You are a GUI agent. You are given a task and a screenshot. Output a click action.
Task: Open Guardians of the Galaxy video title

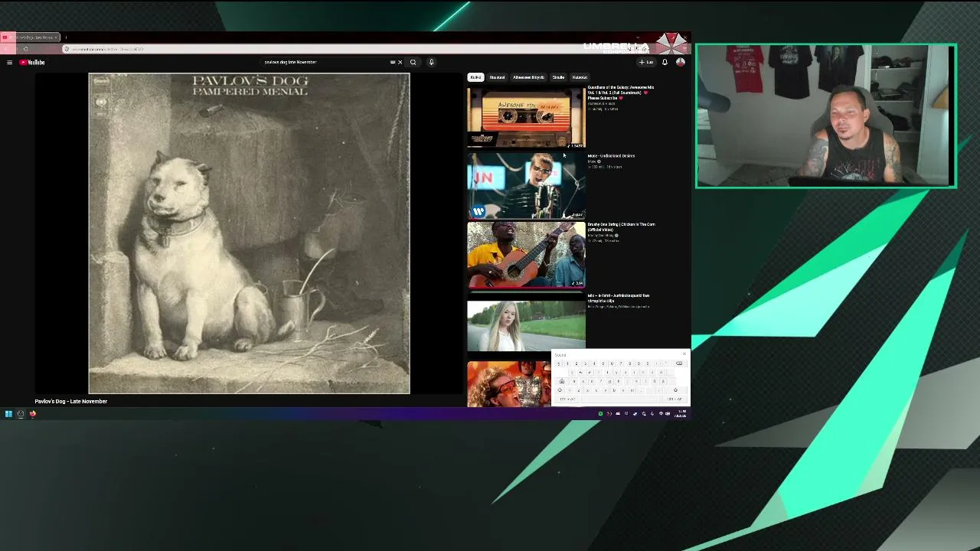621,93
